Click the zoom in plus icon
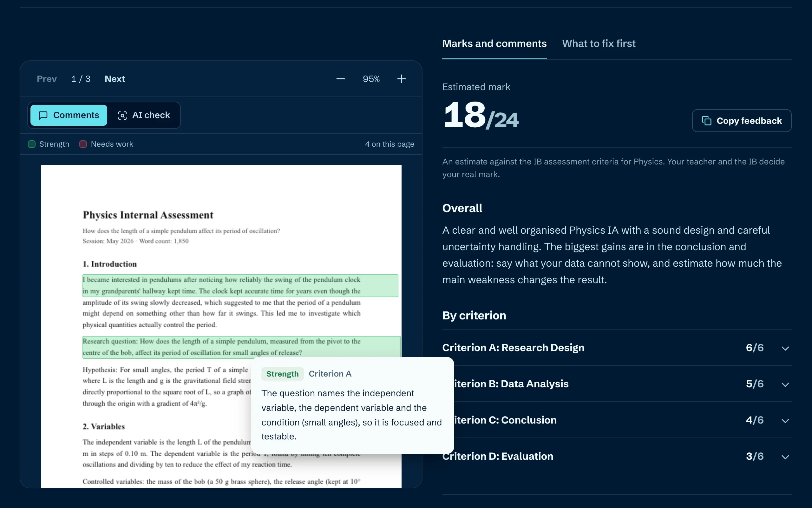812x508 pixels. tap(401, 79)
